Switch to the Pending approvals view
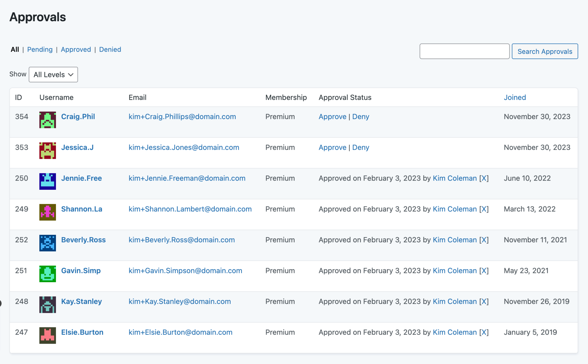The image size is (588, 364). pyautogui.click(x=40, y=49)
